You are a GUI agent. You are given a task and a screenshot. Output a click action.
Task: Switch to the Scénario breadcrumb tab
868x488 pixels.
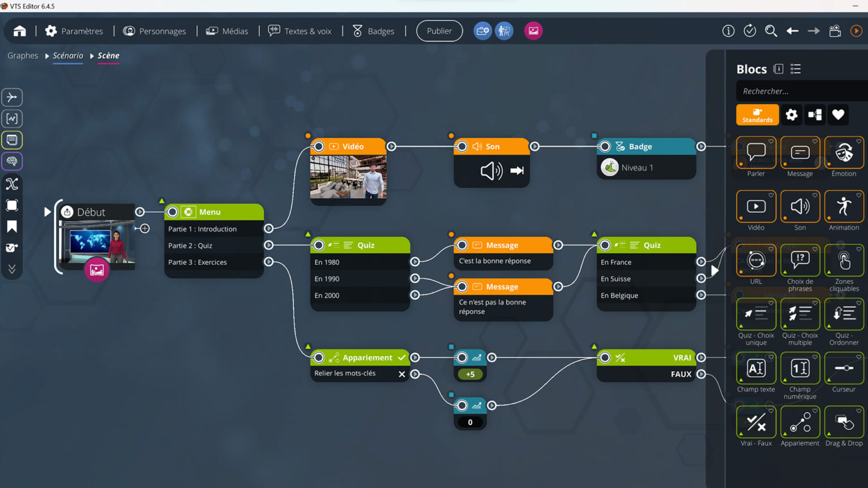click(x=67, y=55)
